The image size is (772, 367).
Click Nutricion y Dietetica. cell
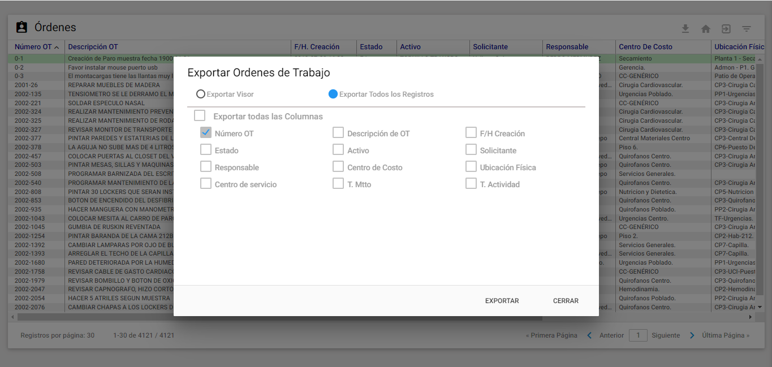tap(647, 192)
